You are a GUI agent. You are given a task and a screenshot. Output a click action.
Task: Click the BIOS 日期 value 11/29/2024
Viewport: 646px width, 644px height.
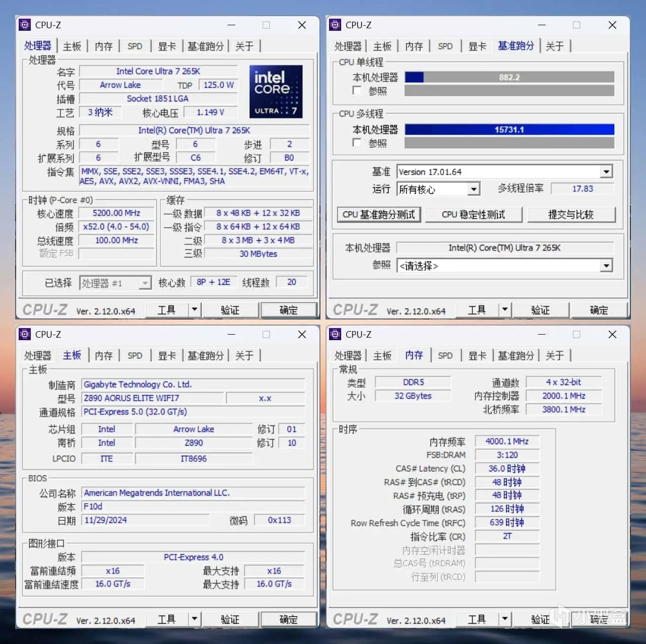145,520
